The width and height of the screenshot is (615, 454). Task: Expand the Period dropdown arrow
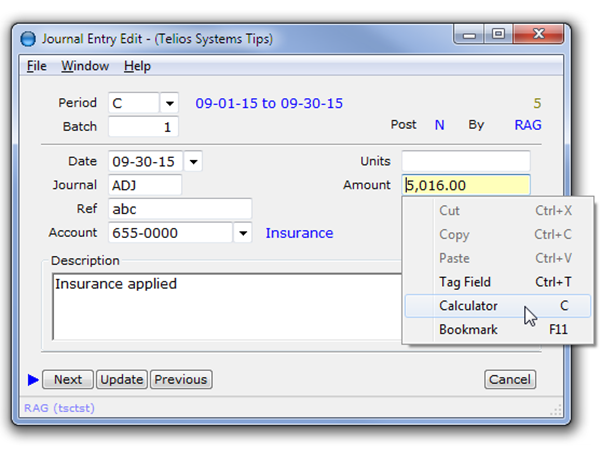pyautogui.click(x=169, y=103)
